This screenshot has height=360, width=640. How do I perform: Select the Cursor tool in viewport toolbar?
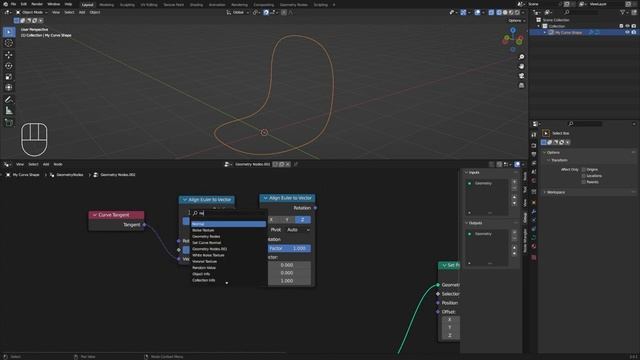(9, 43)
